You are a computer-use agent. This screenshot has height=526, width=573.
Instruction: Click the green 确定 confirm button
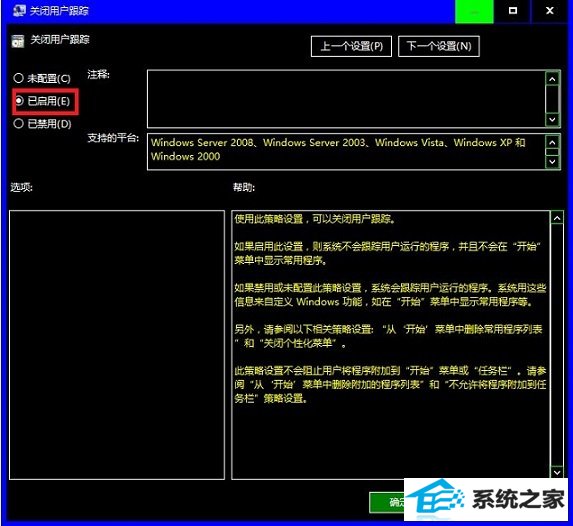pos(387,502)
